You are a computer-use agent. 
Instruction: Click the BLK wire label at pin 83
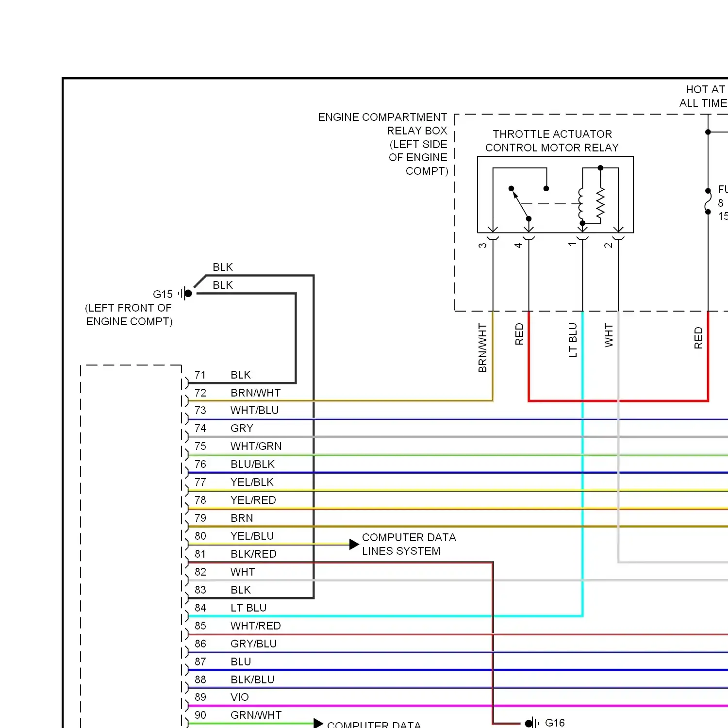[241, 590]
